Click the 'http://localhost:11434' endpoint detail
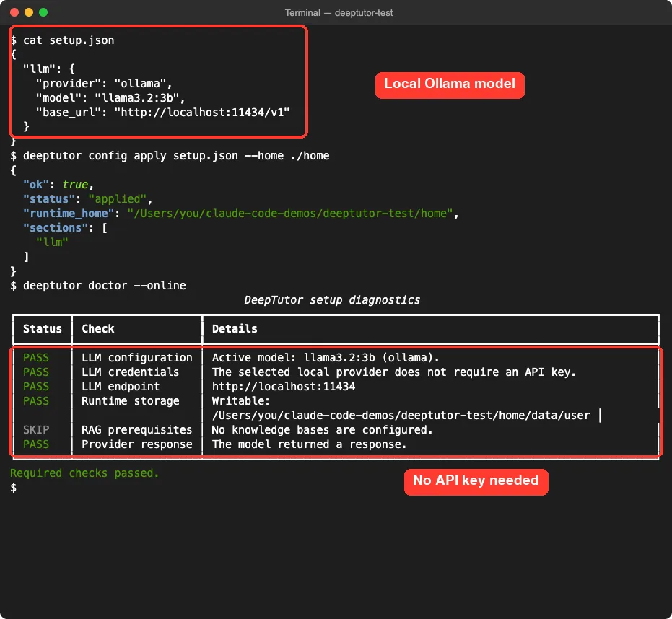Screen dimensions: 672x619 pyautogui.click(x=284, y=387)
